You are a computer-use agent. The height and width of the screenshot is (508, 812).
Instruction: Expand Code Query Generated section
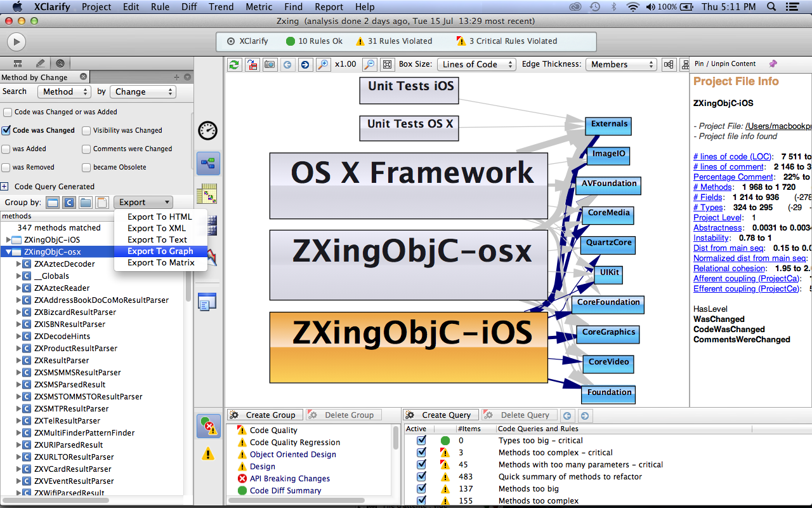[x=4, y=187]
